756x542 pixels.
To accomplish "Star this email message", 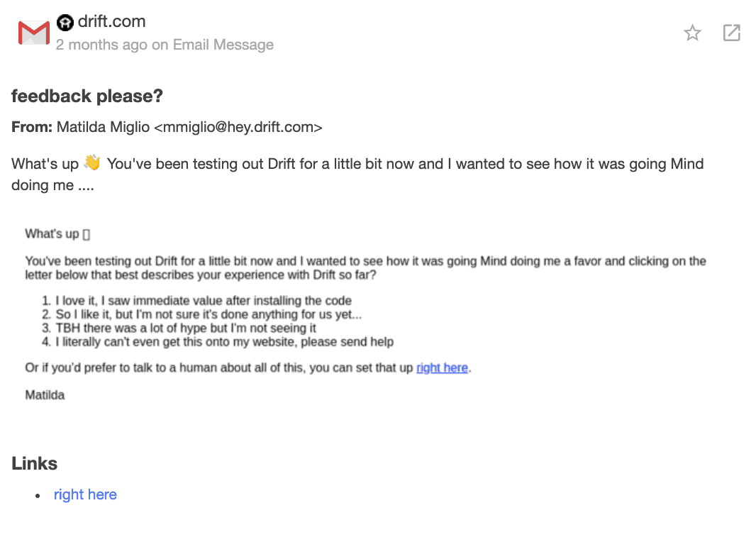I will [x=692, y=33].
